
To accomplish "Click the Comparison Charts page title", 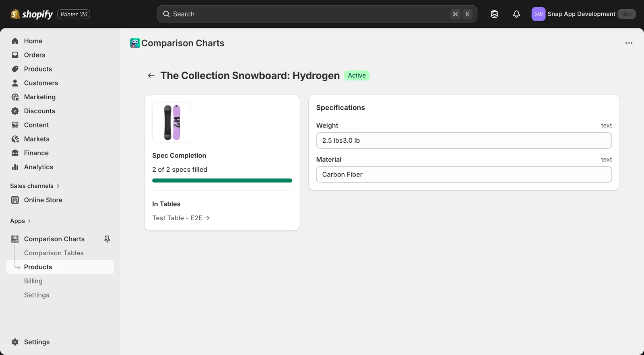I will [183, 43].
